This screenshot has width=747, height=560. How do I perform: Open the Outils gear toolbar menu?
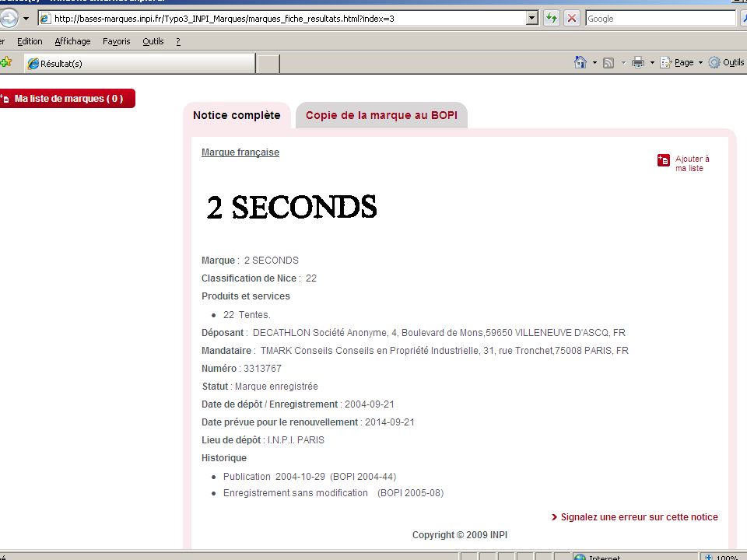tap(727, 62)
